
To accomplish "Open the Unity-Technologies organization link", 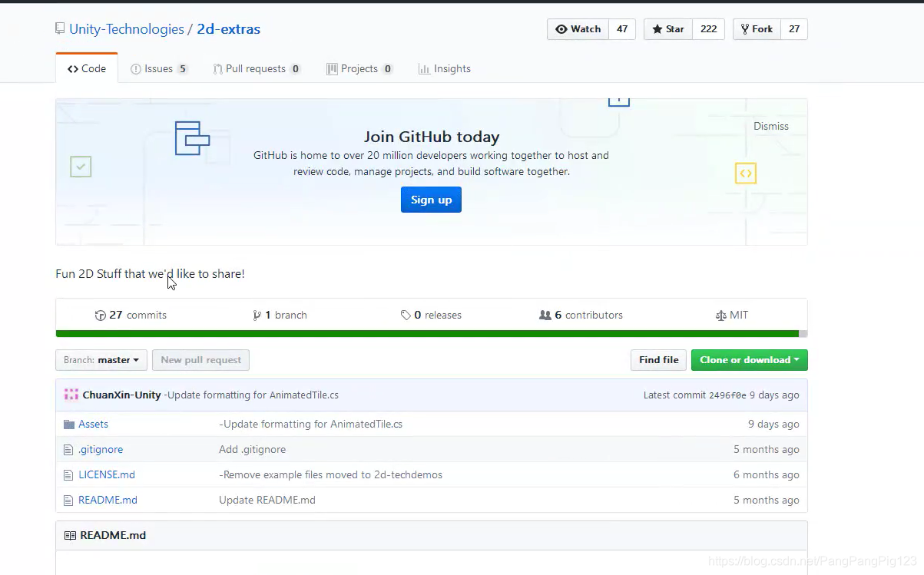I will 127,29.
